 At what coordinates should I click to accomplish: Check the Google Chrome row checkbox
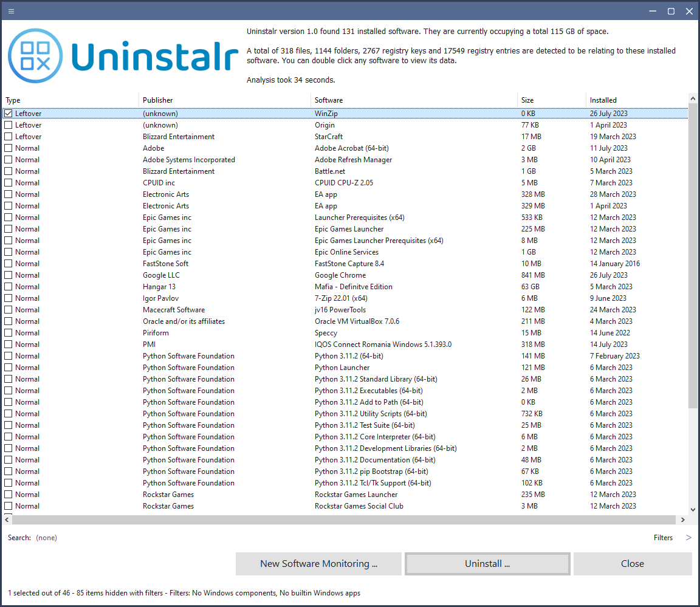[9, 275]
